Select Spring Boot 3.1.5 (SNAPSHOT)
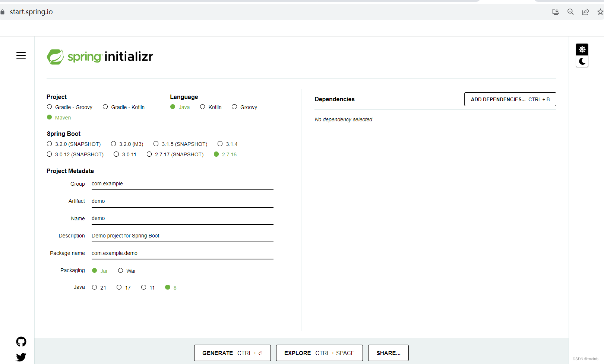The width and height of the screenshot is (604, 364). [x=180, y=144]
